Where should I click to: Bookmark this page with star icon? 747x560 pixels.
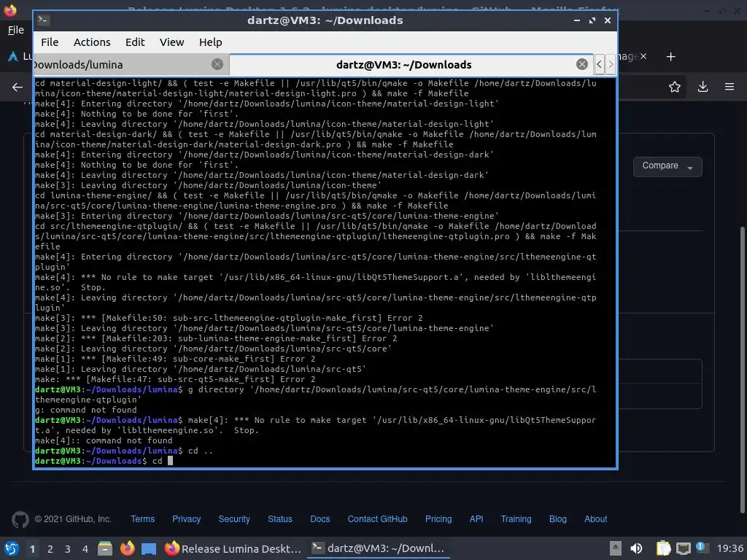coord(674,87)
